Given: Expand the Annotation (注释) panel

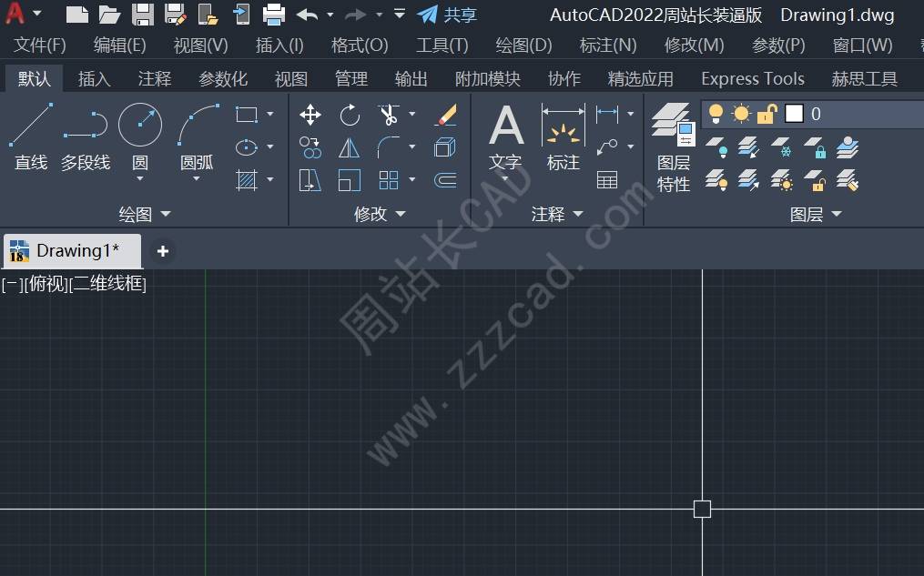Looking at the screenshot, I should pyautogui.click(x=557, y=214).
